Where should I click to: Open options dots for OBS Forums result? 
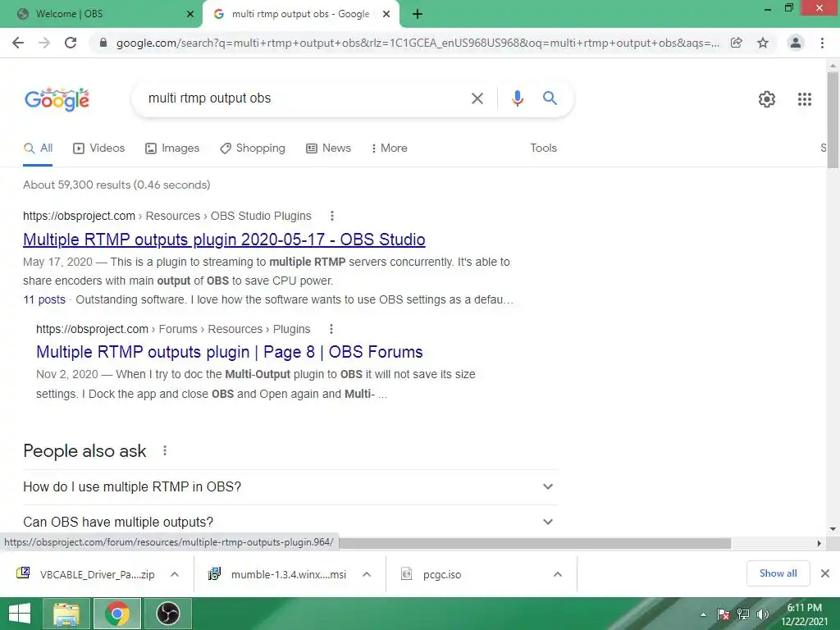(331, 329)
